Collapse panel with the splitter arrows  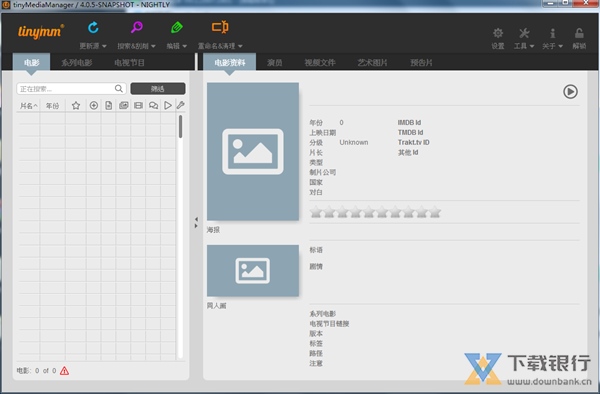pyautogui.click(x=196, y=223)
